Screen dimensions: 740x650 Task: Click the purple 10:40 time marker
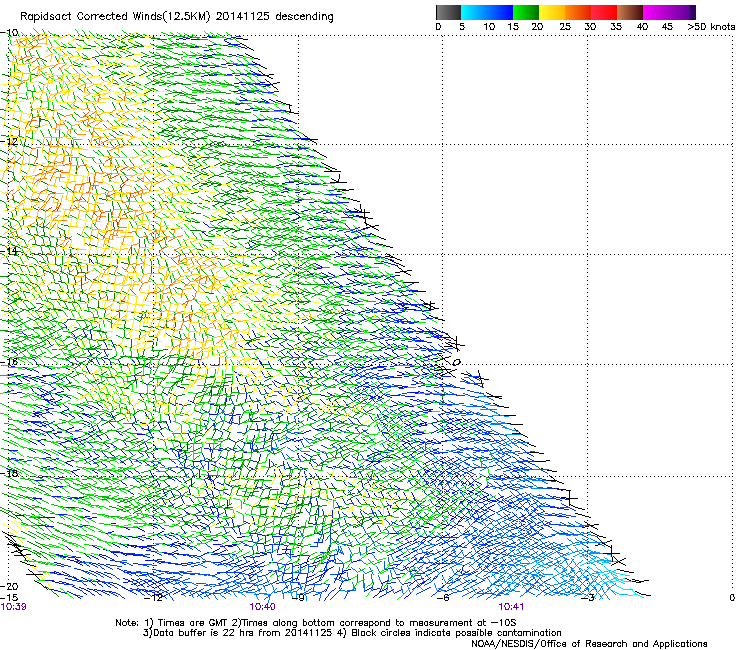[262, 607]
